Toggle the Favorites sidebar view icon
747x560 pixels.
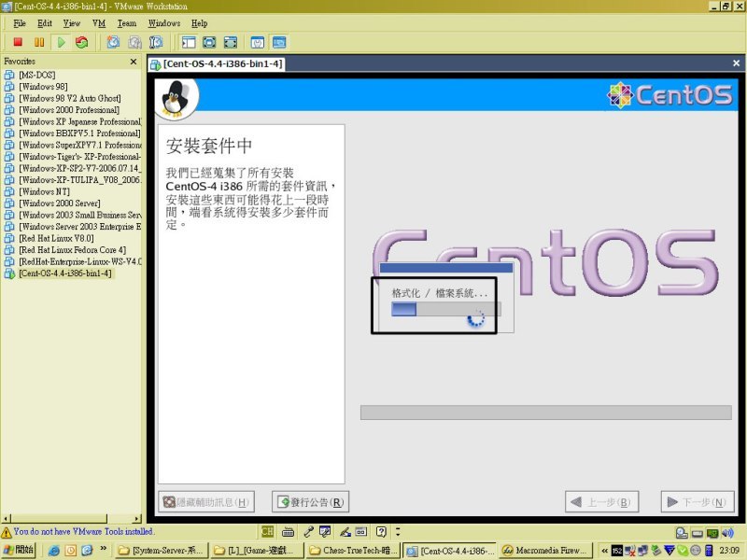pyautogui.click(x=188, y=42)
